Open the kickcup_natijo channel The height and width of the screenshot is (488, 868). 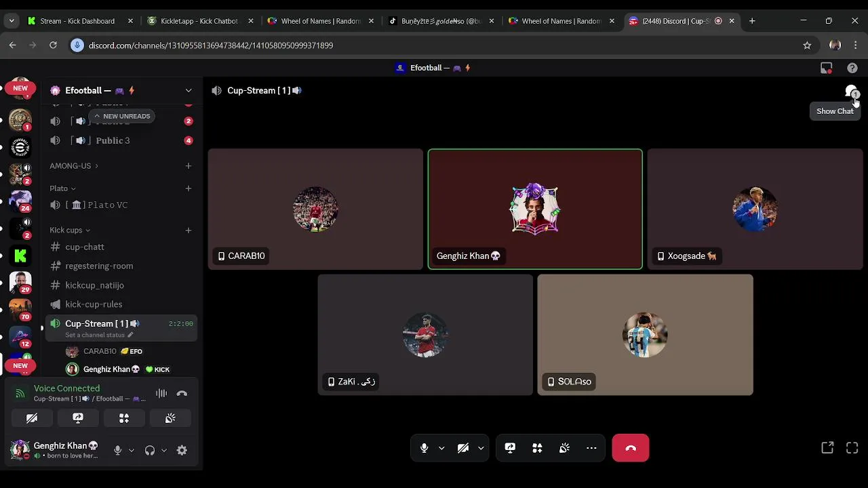click(x=121, y=285)
